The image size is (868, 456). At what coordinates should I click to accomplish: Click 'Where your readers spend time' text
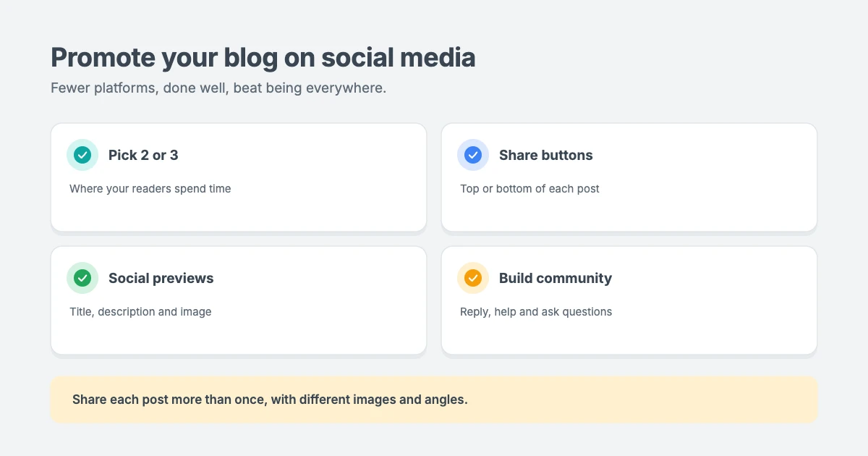[x=150, y=189]
